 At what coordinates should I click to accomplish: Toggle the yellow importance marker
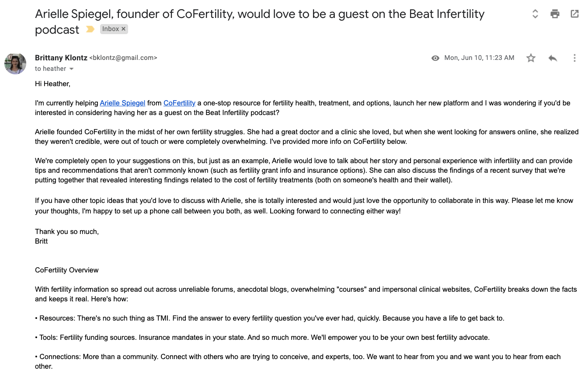(x=90, y=29)
